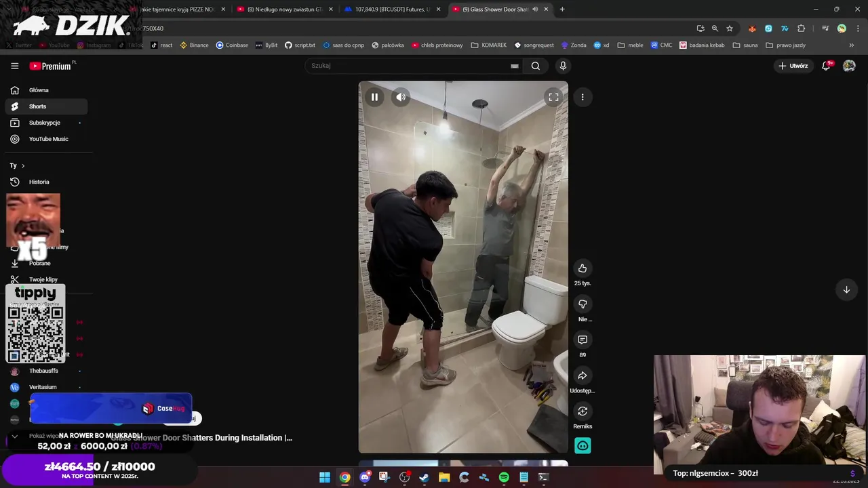This screenshot has width=868, height=488.
Task: Share the Short via Udostępnij arrow
Action: [x=583, y=375]
